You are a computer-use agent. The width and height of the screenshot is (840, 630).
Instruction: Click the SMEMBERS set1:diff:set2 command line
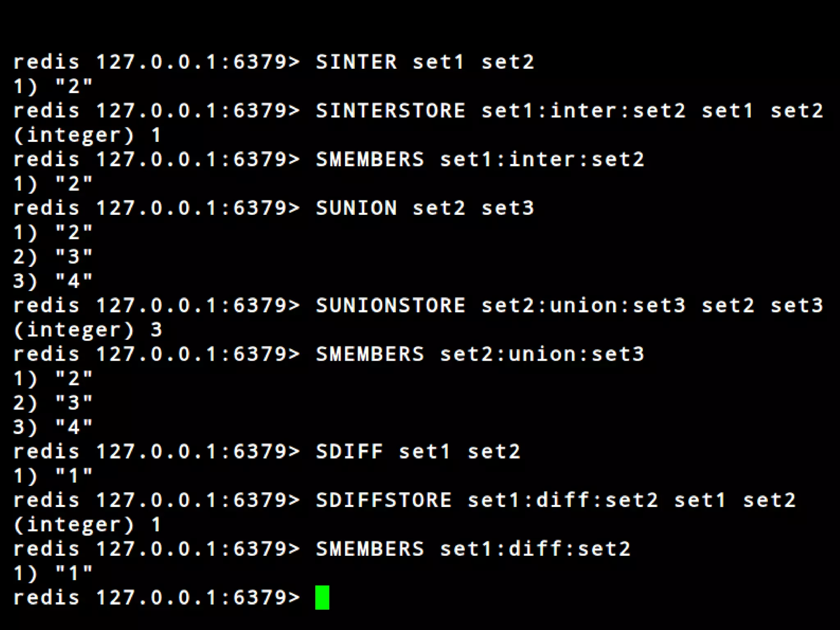tap(473, 549)
